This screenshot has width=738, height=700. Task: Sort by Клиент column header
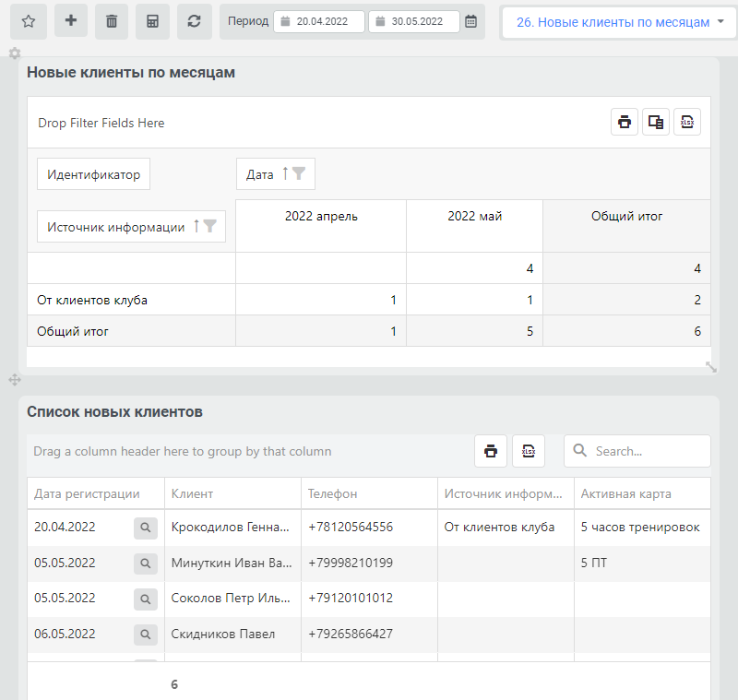[x=233, y=493]
